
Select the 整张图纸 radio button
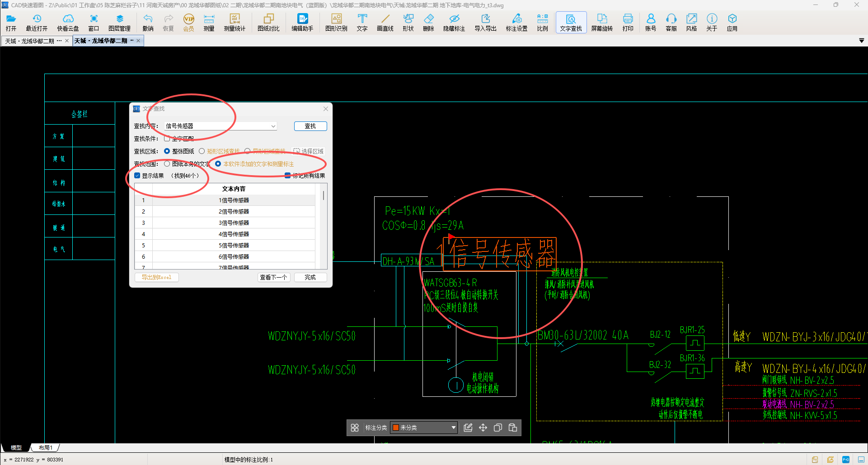pos(167,151)
